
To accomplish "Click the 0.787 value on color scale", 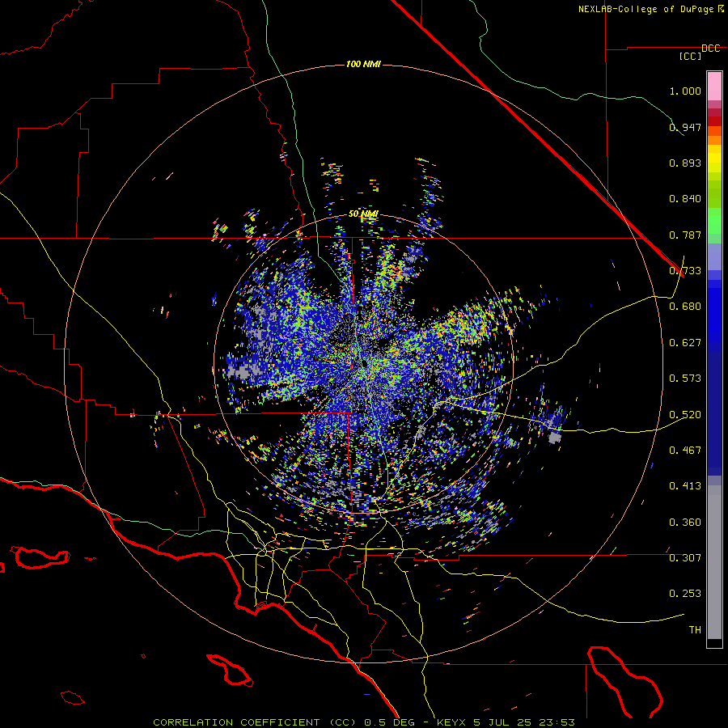I will click(x=685, y=235).
